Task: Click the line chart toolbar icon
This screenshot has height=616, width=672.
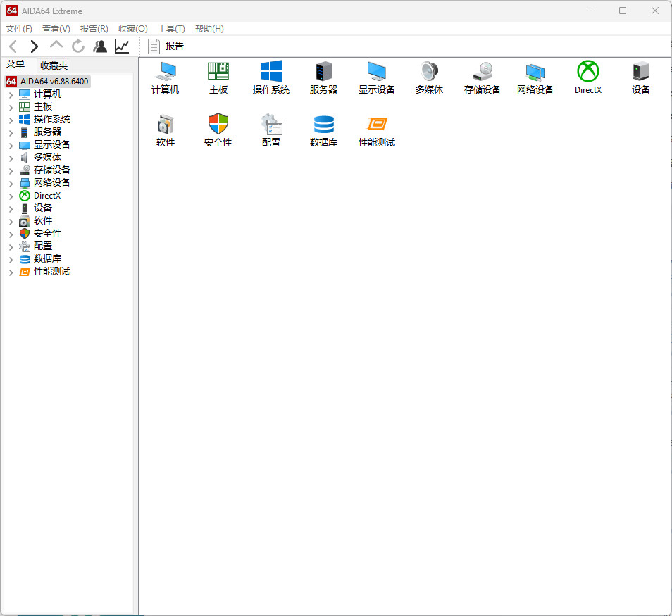Action: [x=122, y=46]
